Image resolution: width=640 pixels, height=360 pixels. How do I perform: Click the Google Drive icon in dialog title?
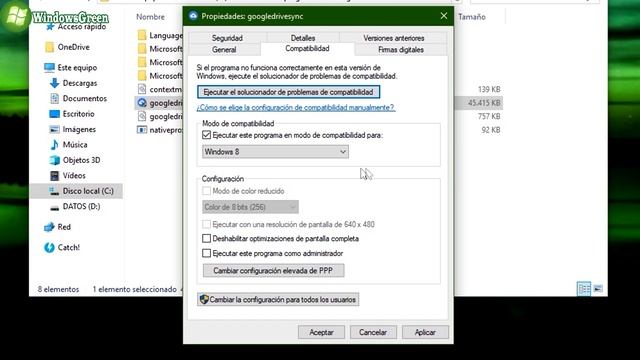point(193,16)
